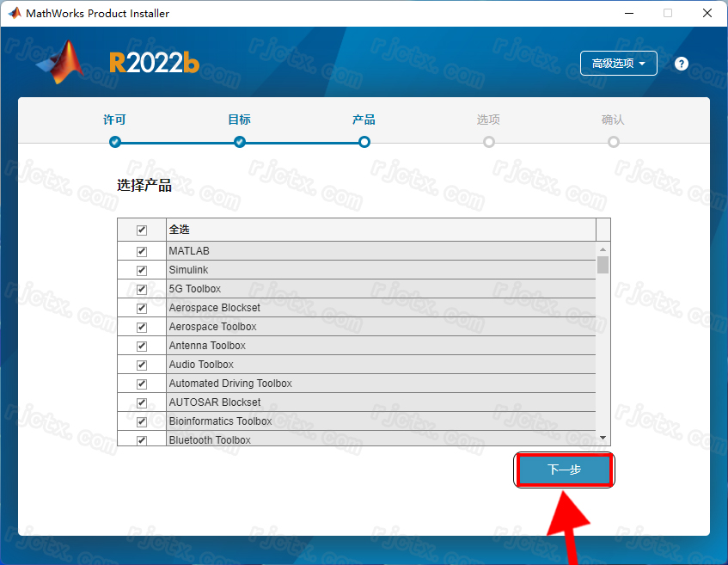The width and height of the screenshot is (728, 565).
Task: Select the 选项 step label
Action: point(488,120)
